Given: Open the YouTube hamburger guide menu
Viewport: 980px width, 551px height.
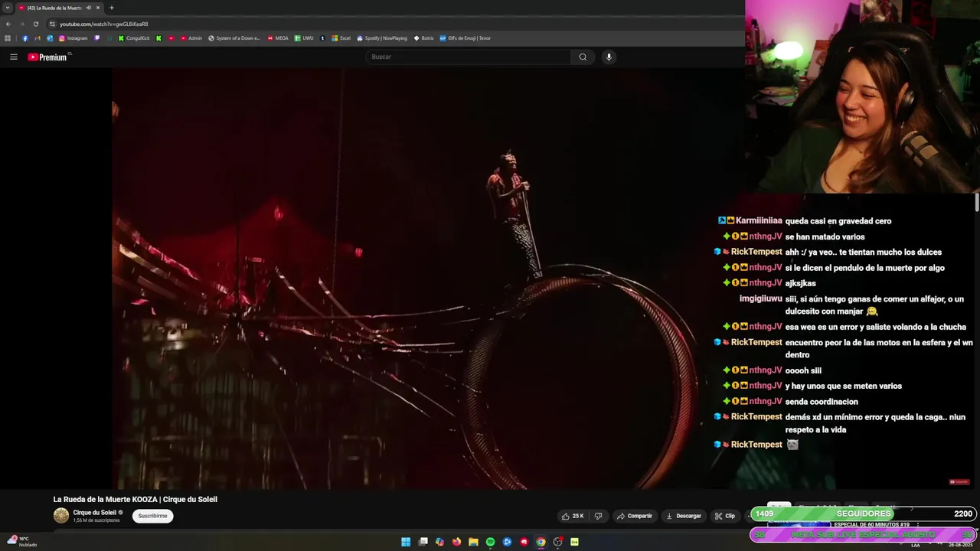Looking at the screenshot, I should 13,57.
